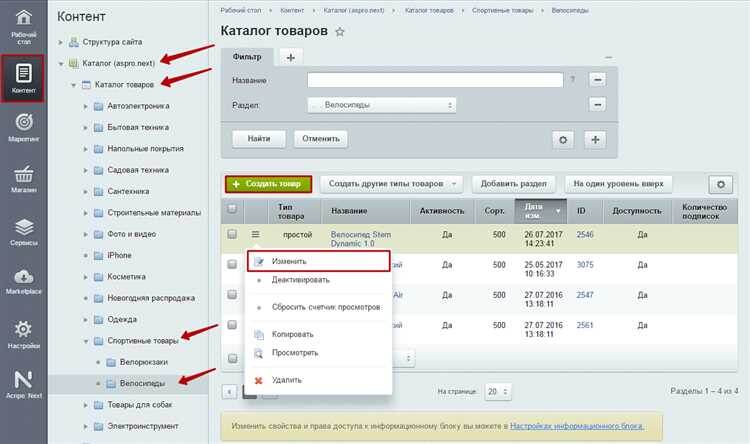Image resolution: width=750 pixels, height=444 pixels.
Task: Select Велорюкзаки in the tree
Action: (143, 362)
